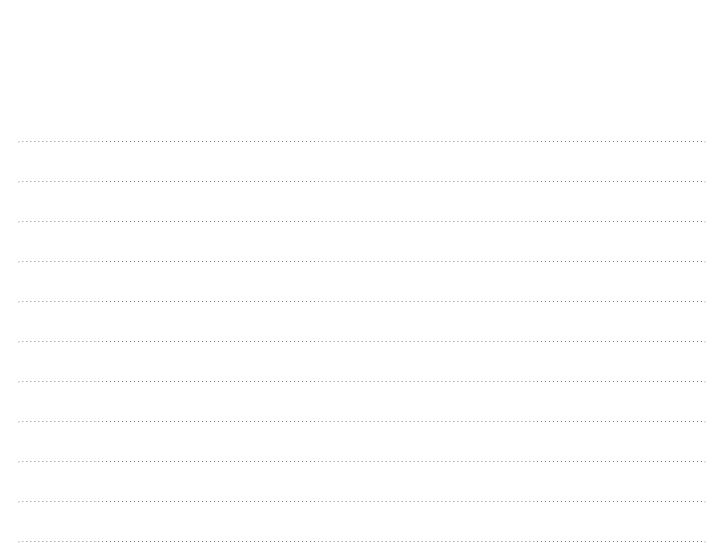
Task: Click the writing row between third and fourth lines
Action: 362,241
